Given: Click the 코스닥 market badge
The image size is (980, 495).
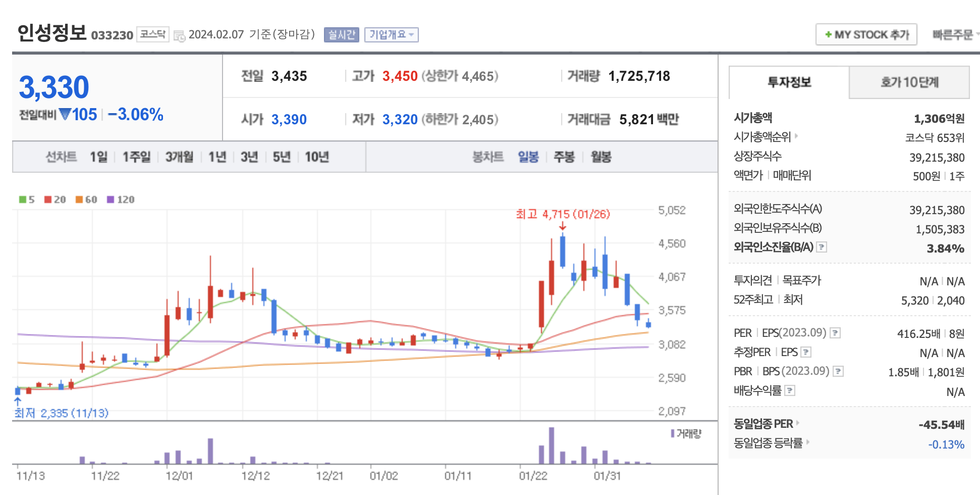Looking at the screenshot, I should click(152, 34).
